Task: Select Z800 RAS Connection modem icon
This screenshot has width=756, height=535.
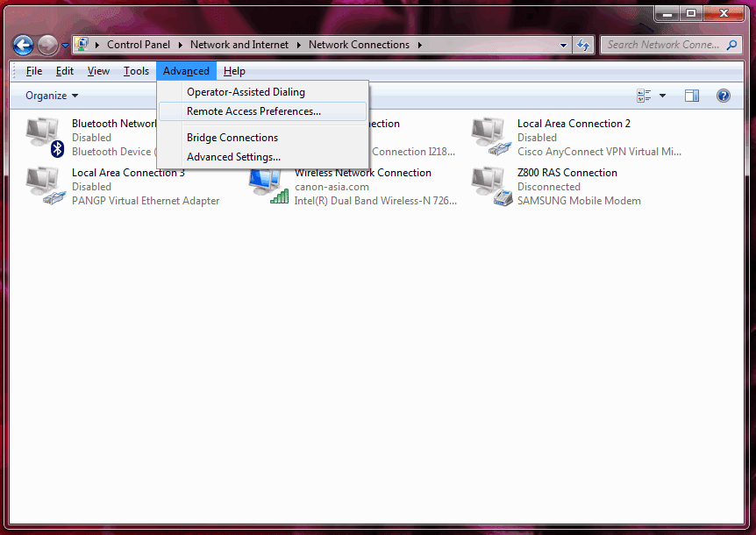Action: point(491,187)
